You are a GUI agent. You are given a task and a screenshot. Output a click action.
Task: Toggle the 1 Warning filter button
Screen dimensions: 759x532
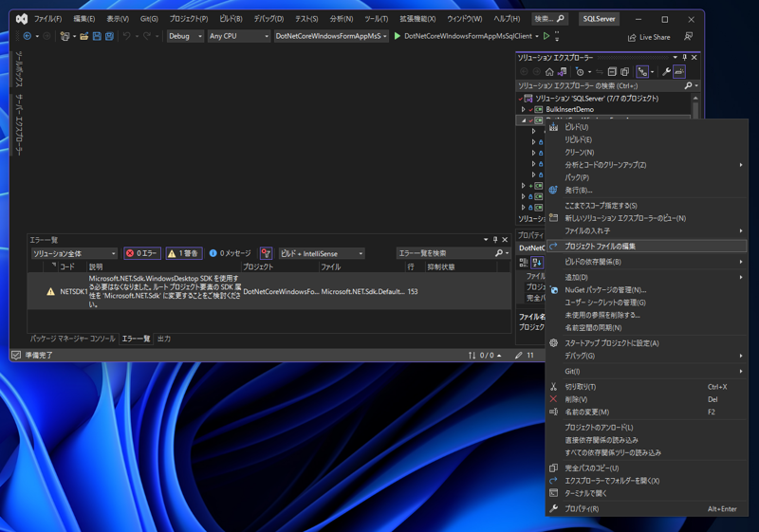pyautogui.click(x=184, y=253)
